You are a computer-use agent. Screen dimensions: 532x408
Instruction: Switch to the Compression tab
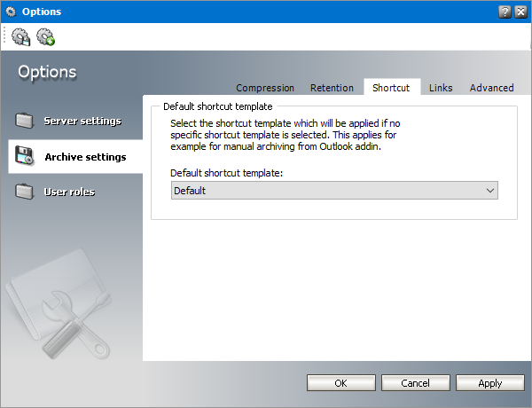pyautogui.click(x=265, y=88)
